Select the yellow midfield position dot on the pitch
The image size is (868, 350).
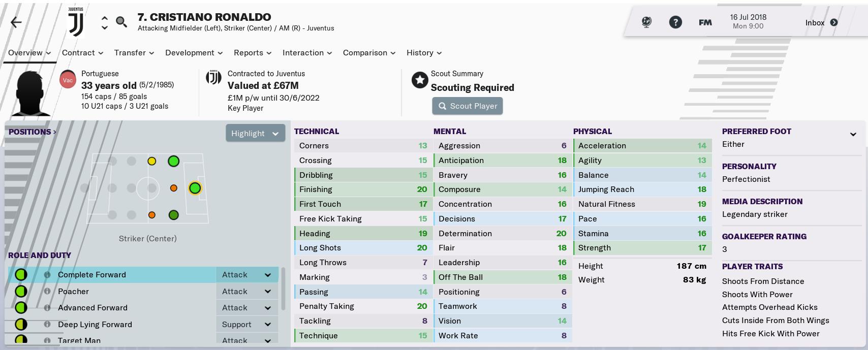[151, 162]
